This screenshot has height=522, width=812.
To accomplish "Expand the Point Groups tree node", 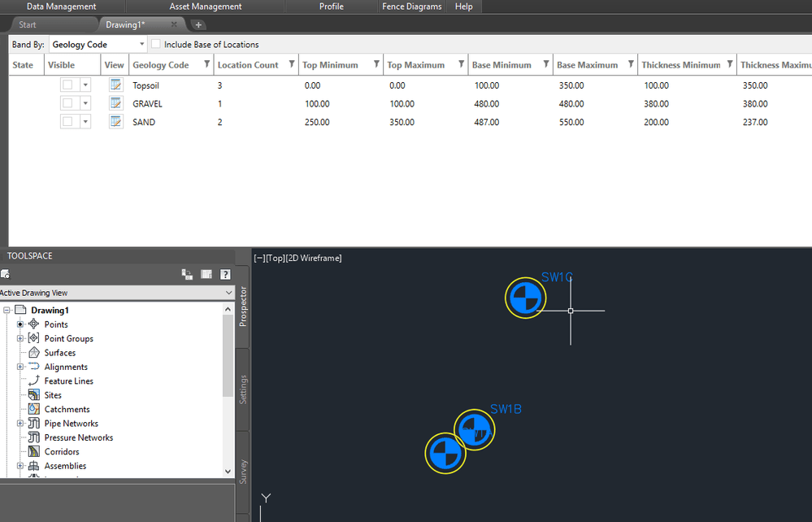I will pyautogui.click(x=20, y=338).
